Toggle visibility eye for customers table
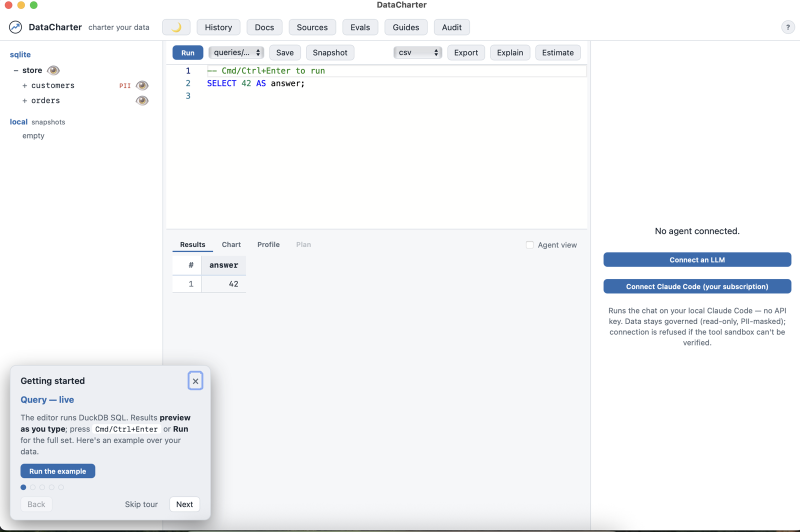 (142, 85)
